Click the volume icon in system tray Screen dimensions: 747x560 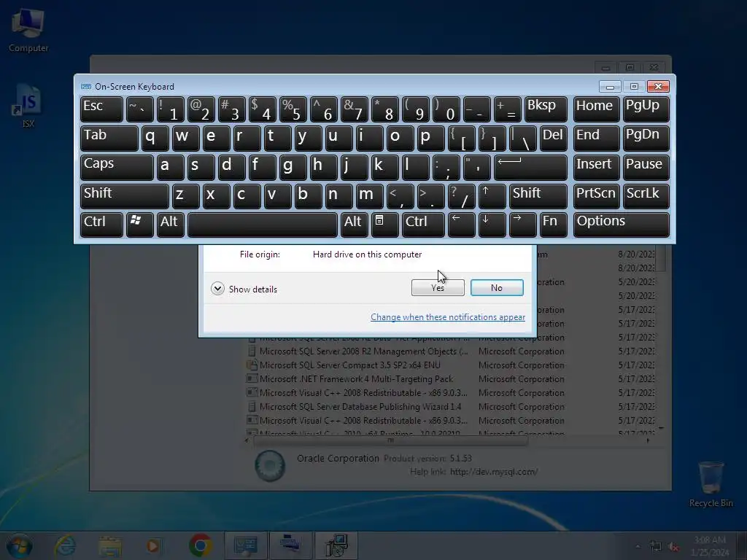click(673, 546)
